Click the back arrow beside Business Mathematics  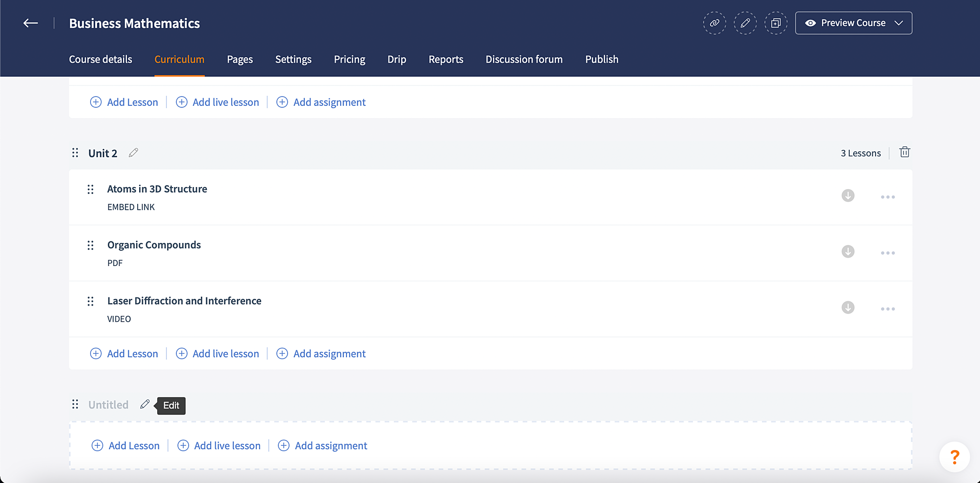(x=30, y=23)
